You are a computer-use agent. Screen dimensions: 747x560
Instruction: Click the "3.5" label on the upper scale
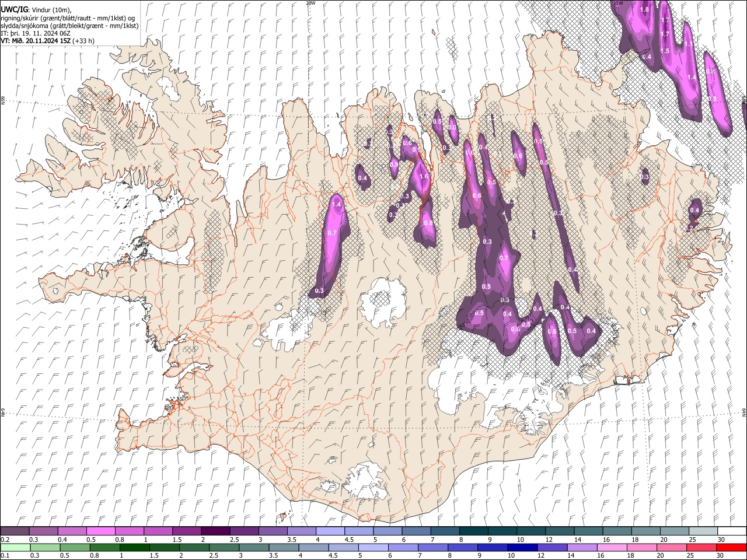coord(292,540)
